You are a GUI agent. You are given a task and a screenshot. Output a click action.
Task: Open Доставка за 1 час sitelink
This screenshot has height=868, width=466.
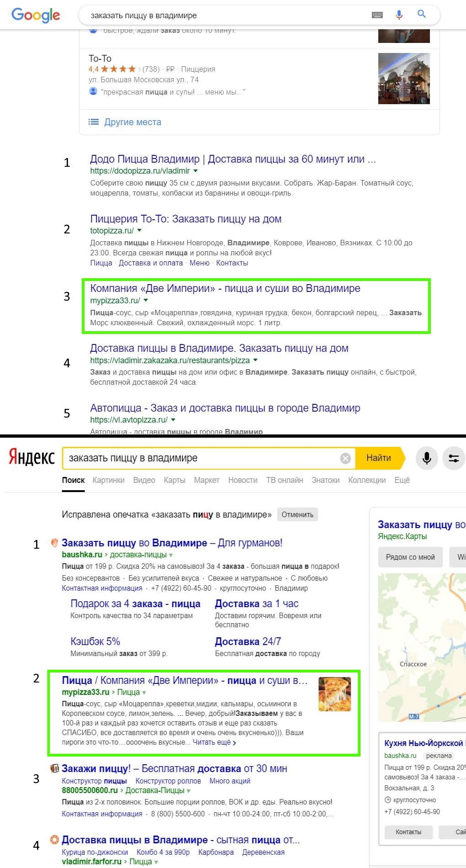(x=257, y=603)
